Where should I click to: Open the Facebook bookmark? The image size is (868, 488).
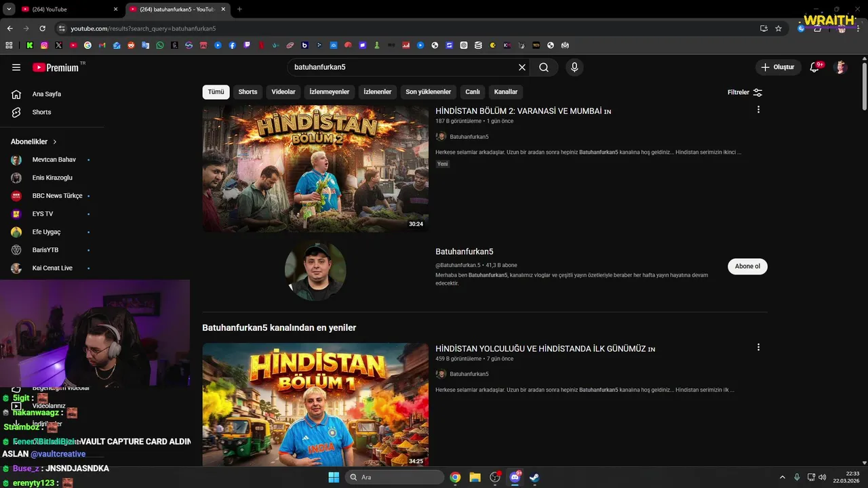pos(233,45)
